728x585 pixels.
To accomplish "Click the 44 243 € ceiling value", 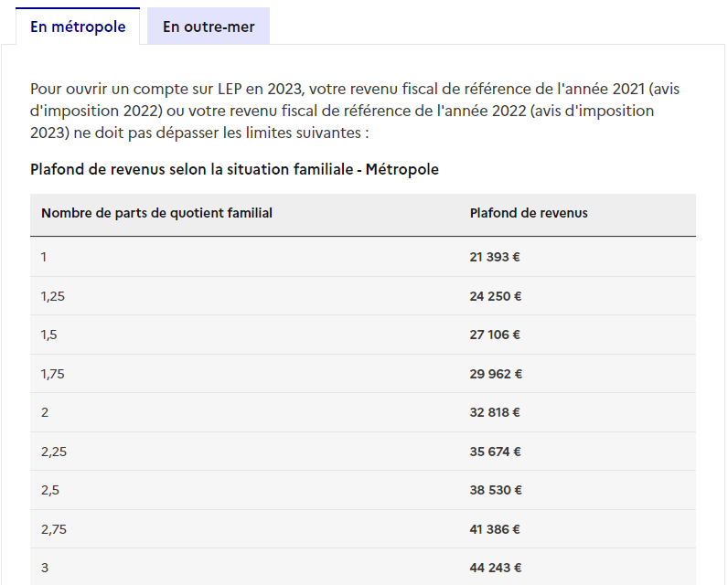I will coord(496,568).
